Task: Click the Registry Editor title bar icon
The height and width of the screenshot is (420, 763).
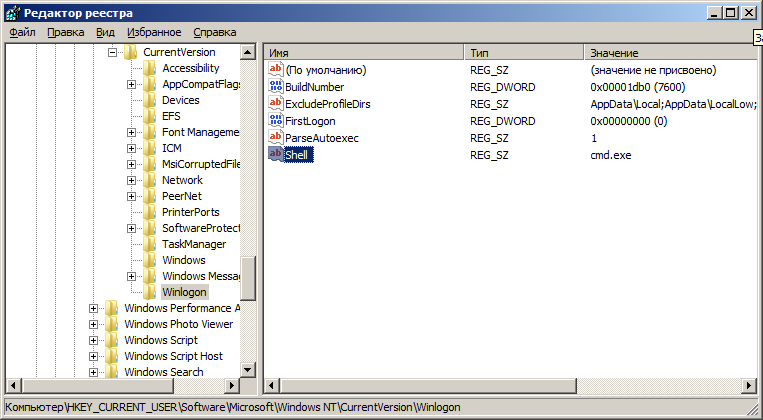Action: (x=12, y=12)
